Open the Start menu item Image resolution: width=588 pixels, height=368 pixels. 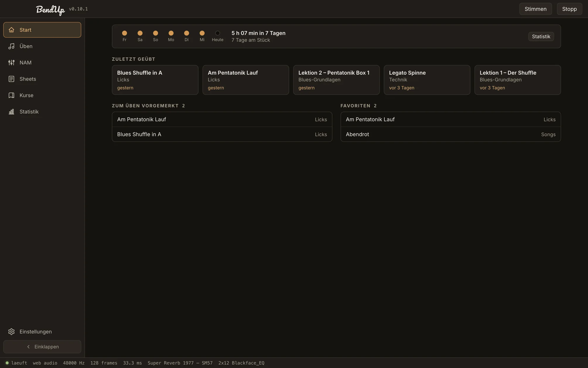pyautogui.click(x=42, y=30)
